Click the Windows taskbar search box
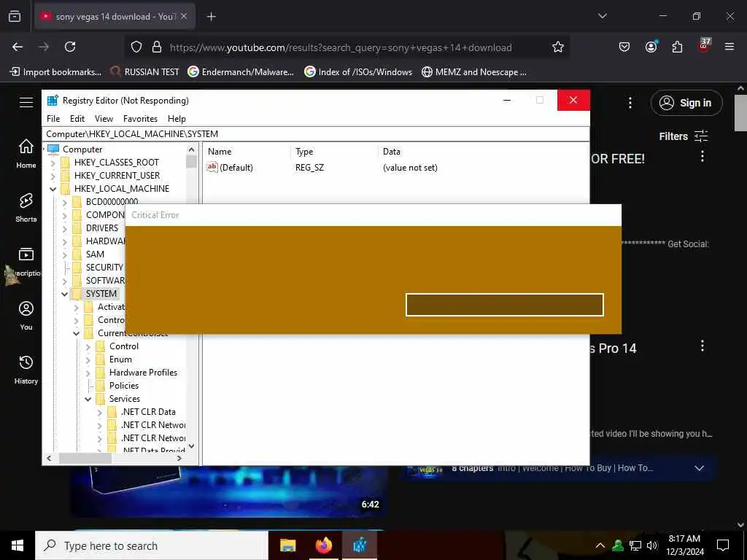This screenshot has width=747, height=560. (152, 545)
